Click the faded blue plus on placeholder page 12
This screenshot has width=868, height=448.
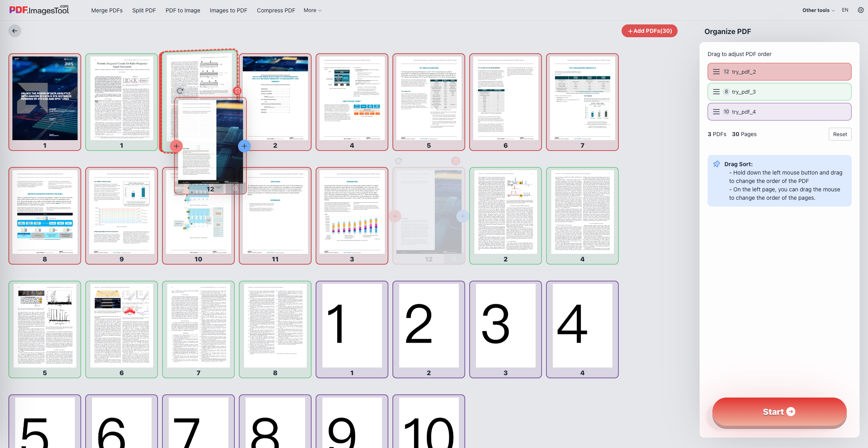[462, 216]
